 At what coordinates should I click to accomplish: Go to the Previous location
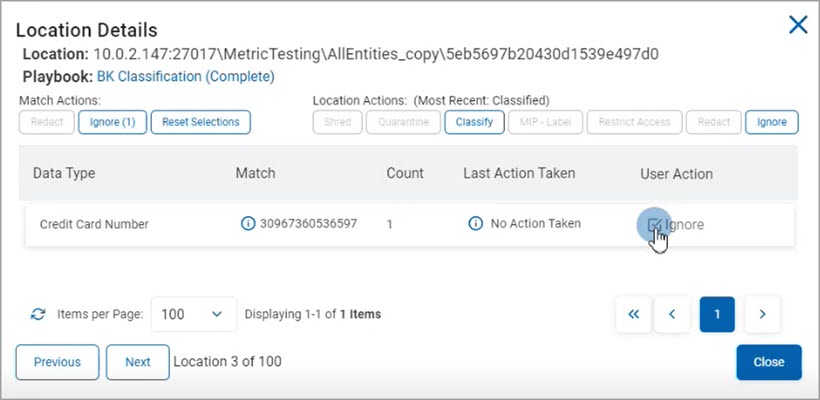(57, 362)
